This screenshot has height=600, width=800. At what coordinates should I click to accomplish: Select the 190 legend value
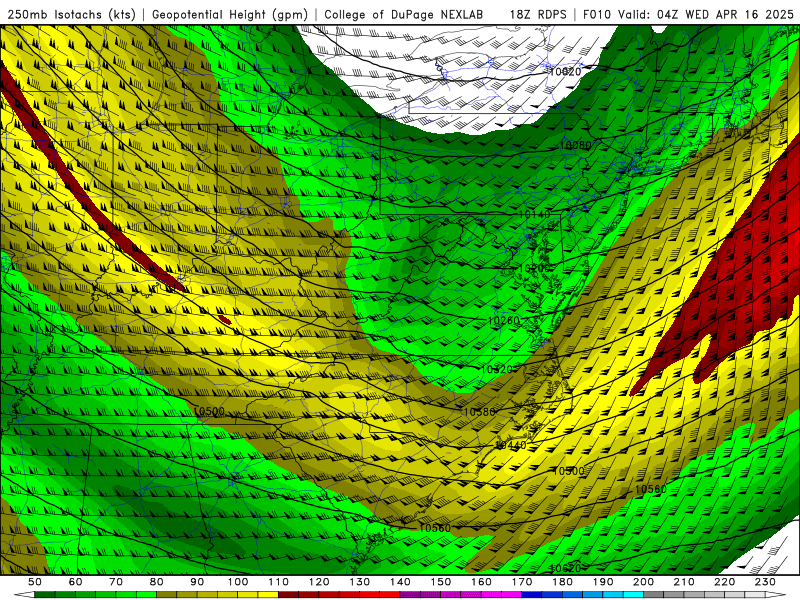[604, 582]
